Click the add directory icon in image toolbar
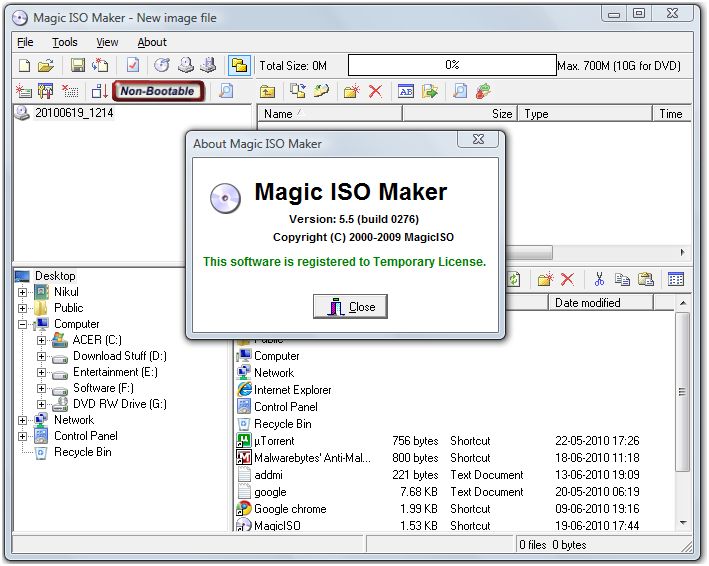The height and width of the screenshot is (566, 709). pyautogui.click(x=321, y=92)
